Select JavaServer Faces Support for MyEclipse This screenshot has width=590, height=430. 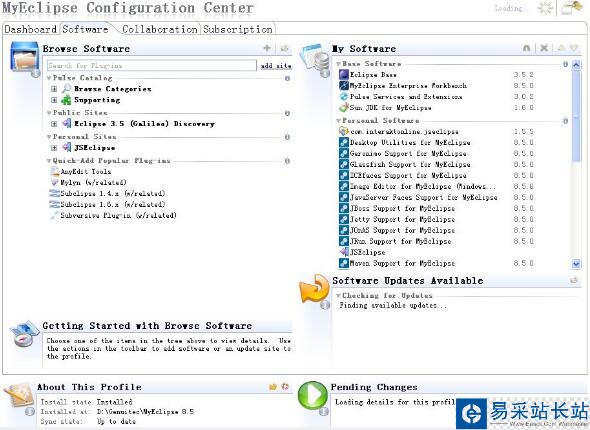click(424, 197)
